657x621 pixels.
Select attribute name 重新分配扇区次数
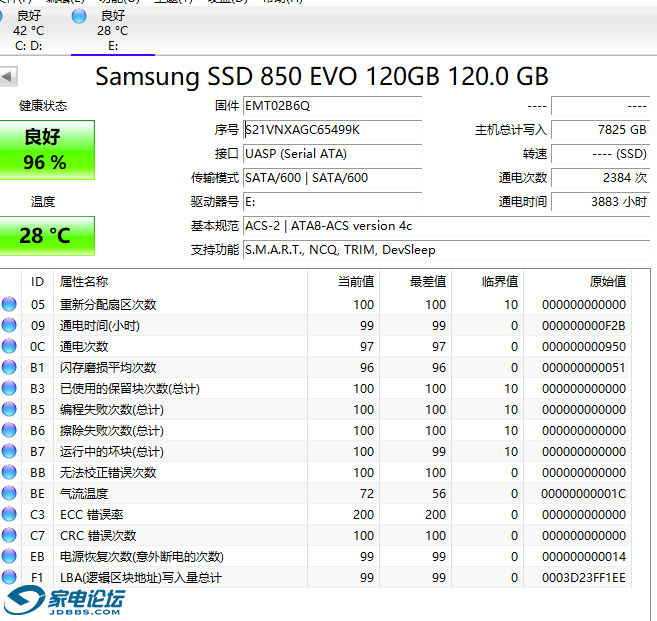click(108, 305)
